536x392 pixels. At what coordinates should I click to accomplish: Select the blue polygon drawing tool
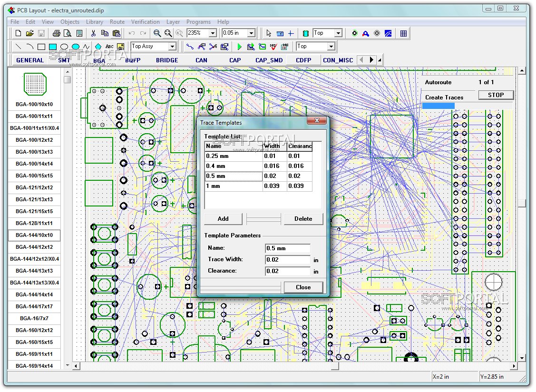(x=98, y=47)
